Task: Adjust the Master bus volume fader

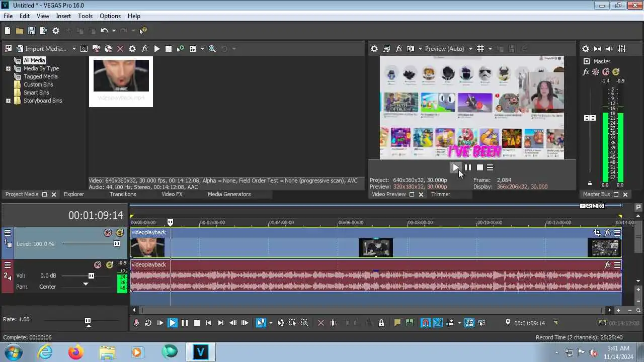Action: [x=590, y=118]
